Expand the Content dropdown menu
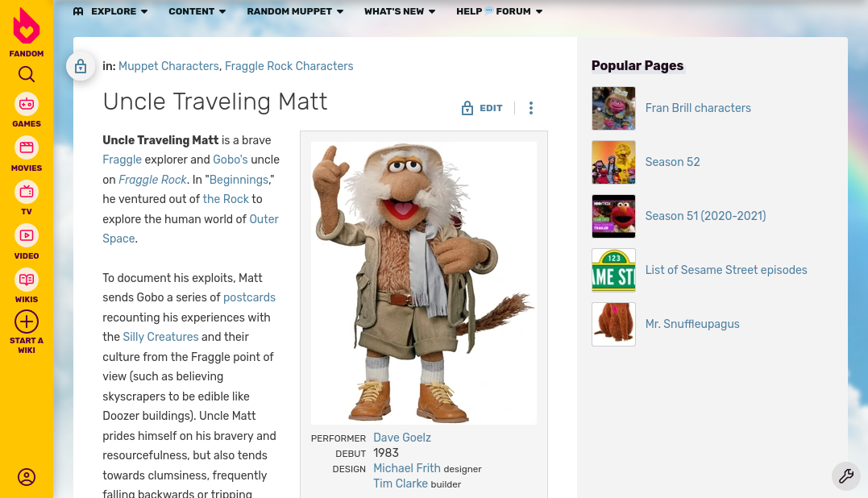 [197, 11]
